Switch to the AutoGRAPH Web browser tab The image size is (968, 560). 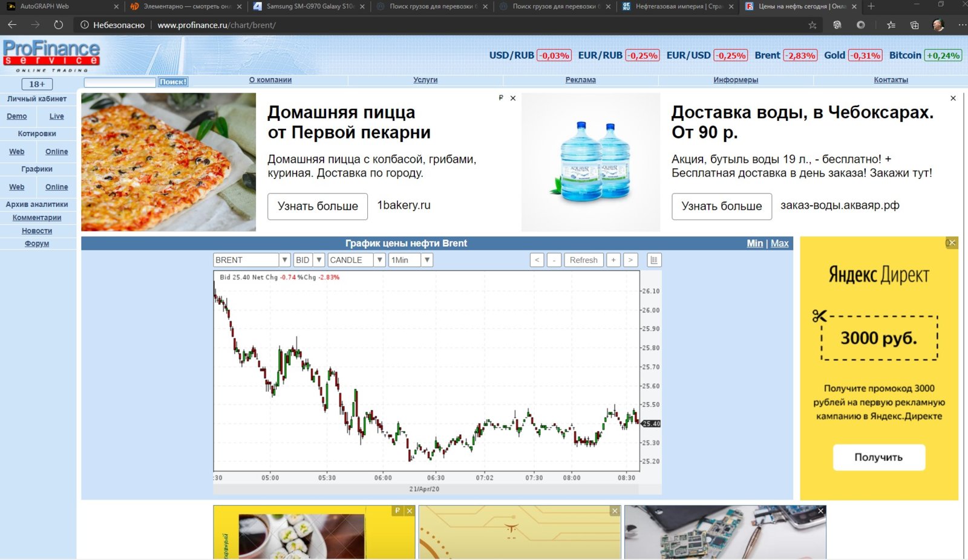pos(60,7)
